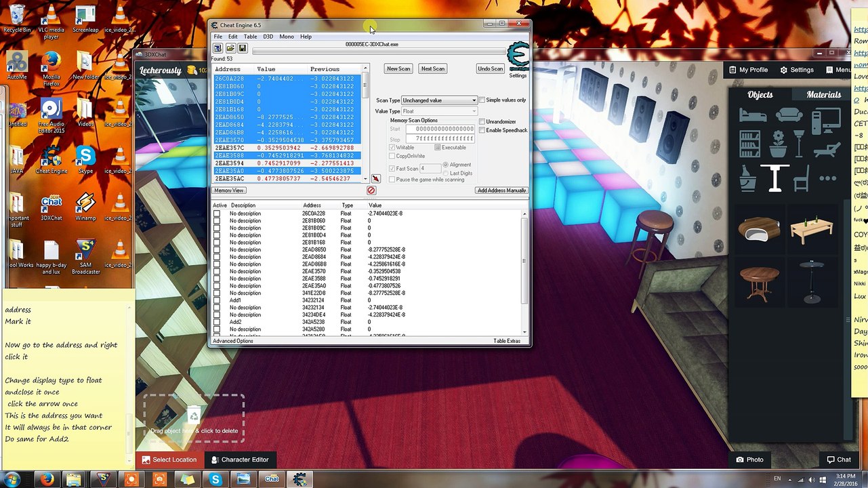Open the Memory View button

click(x=229, y=190)
